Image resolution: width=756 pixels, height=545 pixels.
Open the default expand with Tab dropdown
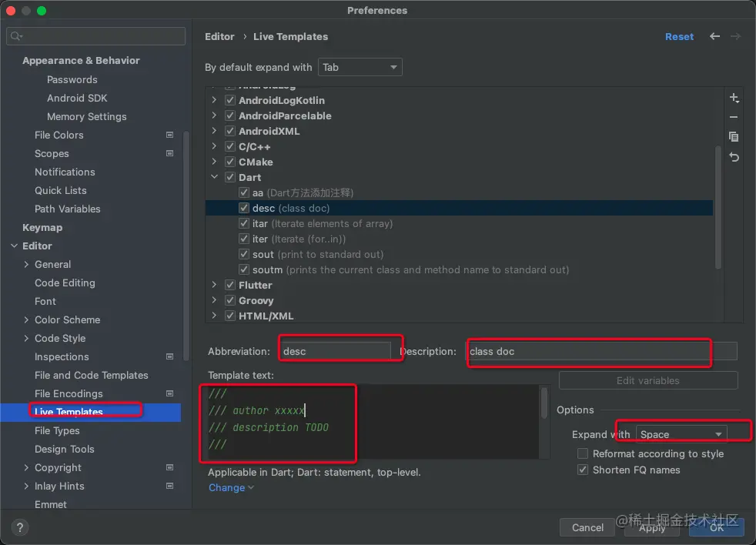pyautogui.click(x=360, y=68)
